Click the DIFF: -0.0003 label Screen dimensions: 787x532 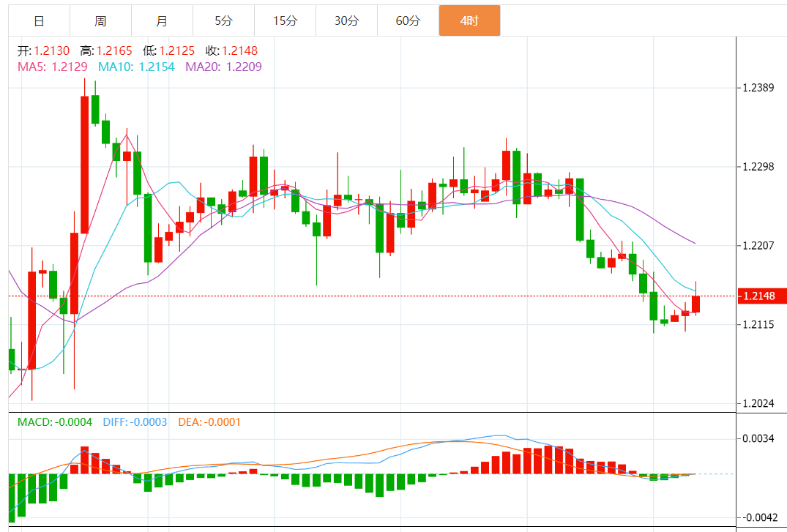tap(135, 422)
